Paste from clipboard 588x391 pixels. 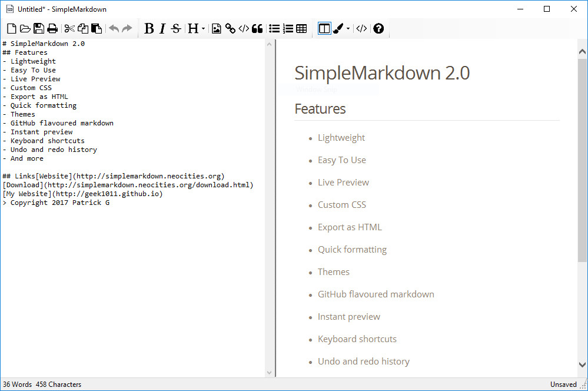(x=97, y=28)
